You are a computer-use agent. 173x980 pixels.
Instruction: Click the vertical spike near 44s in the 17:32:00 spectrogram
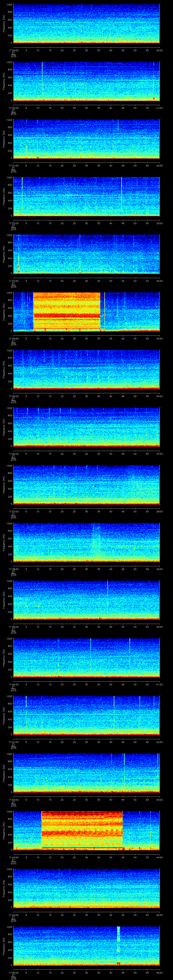pyautogui.click(x=122, y=194)
